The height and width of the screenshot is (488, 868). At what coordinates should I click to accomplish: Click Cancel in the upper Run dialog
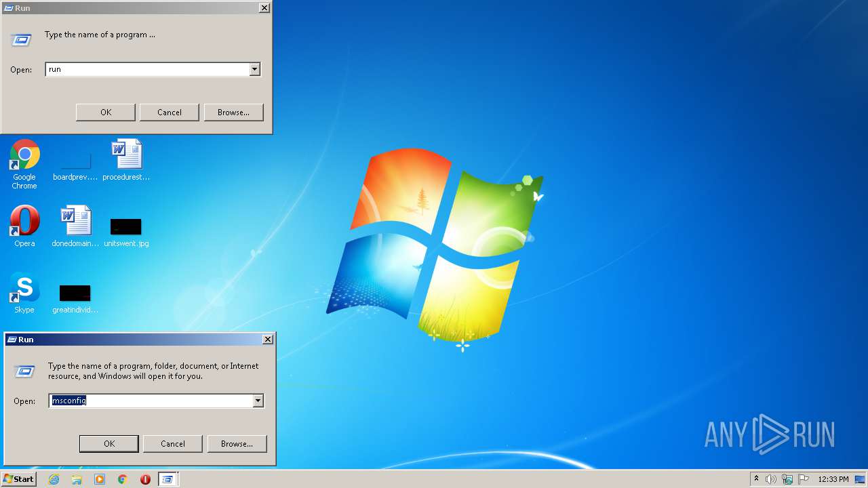click(x=170, y=113)
